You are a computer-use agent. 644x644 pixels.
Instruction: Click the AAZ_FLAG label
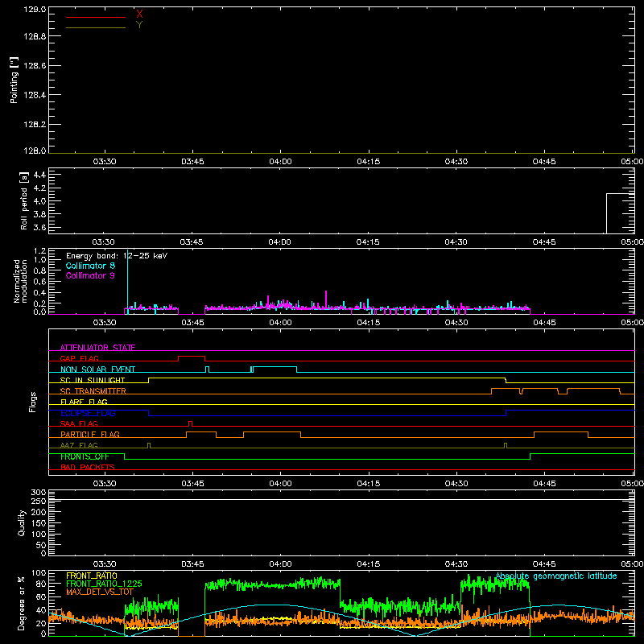[79, 445]
